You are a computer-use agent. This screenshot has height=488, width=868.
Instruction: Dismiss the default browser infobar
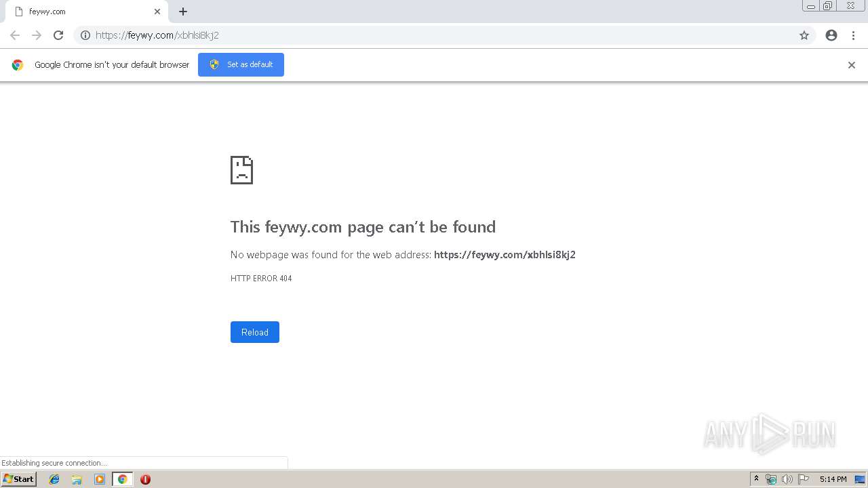tap(852, 65)
